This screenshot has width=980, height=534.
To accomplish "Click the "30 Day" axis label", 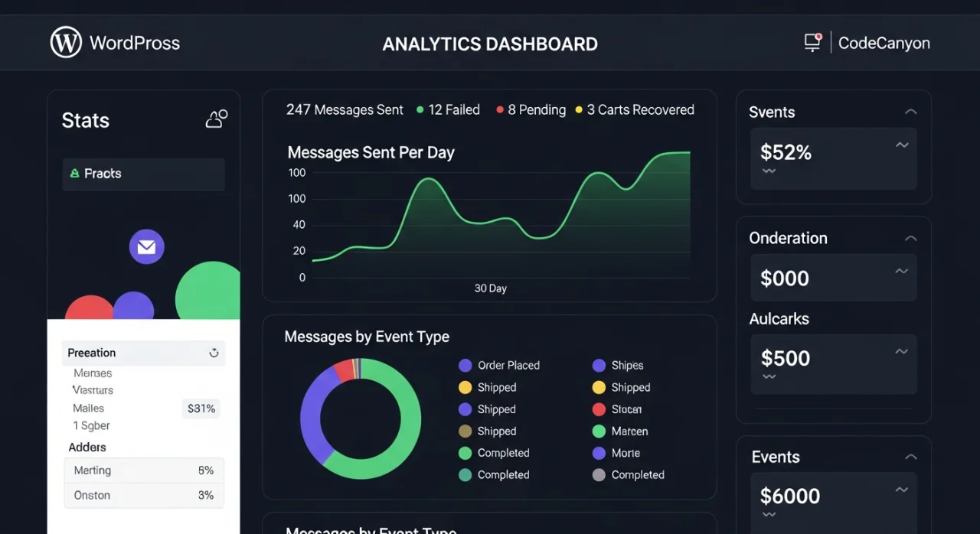I will coord(491,288).
